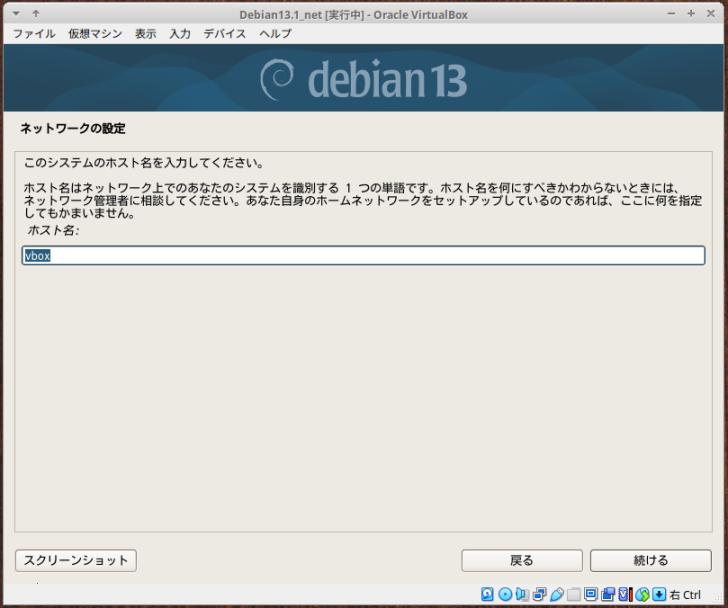728x608 pixels.
Task: Click the network adapter status icon
Action: point(540,594)
